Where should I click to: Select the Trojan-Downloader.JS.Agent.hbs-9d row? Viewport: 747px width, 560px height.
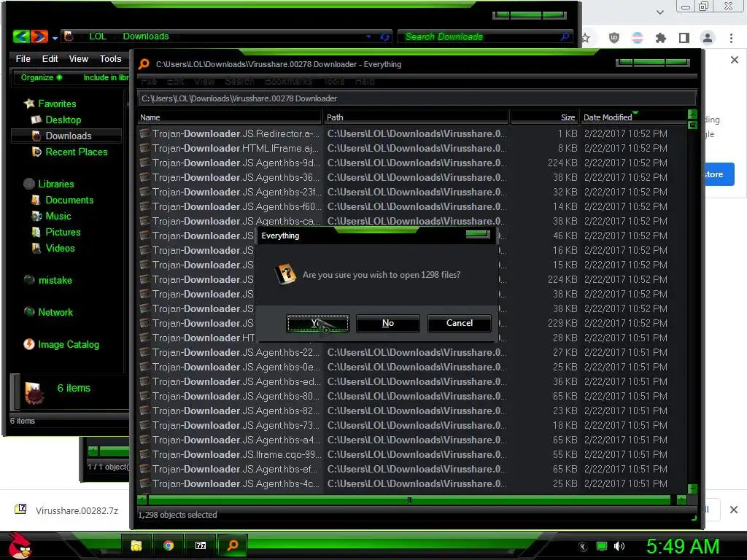(412, 163)
